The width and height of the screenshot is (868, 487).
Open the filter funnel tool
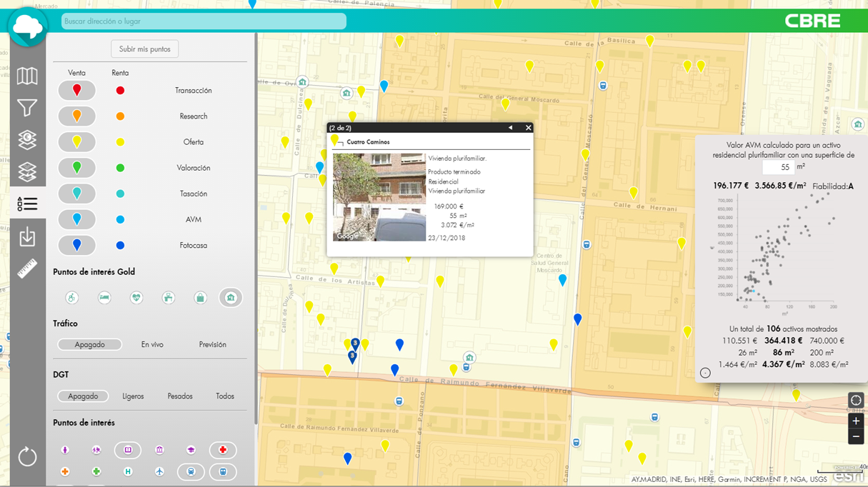[27, 108]
